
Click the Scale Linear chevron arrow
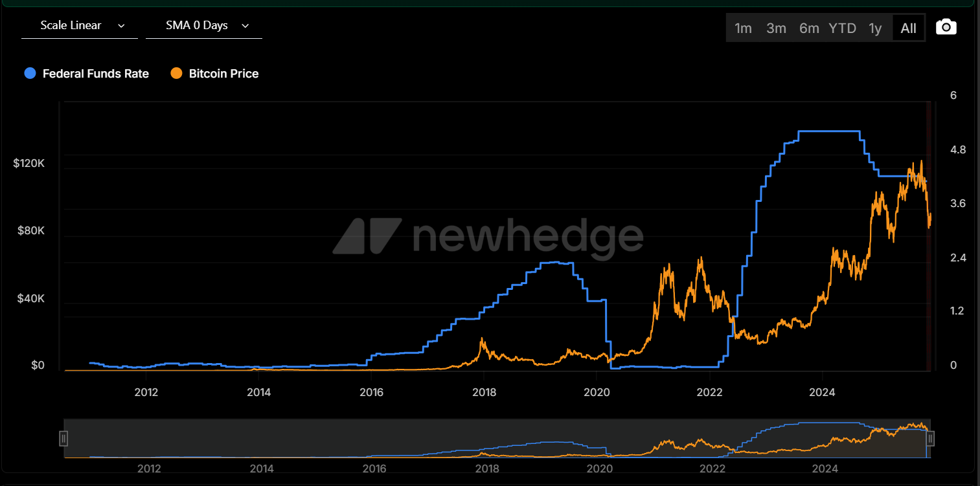[121, 26]
